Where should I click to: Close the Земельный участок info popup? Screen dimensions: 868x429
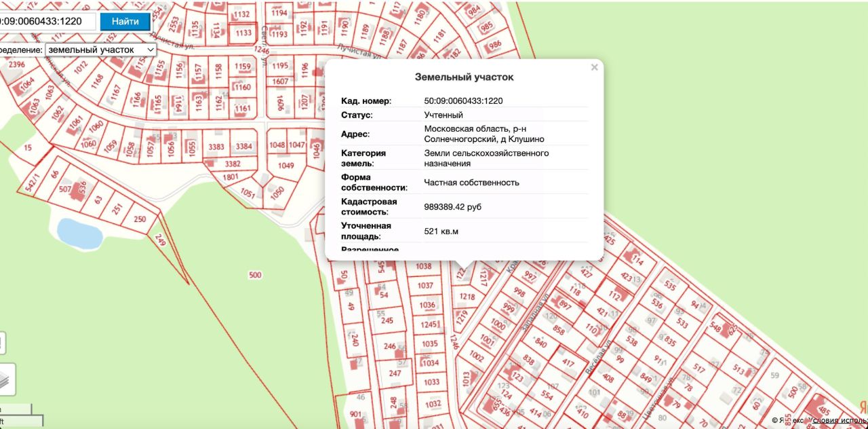[594, 67]
